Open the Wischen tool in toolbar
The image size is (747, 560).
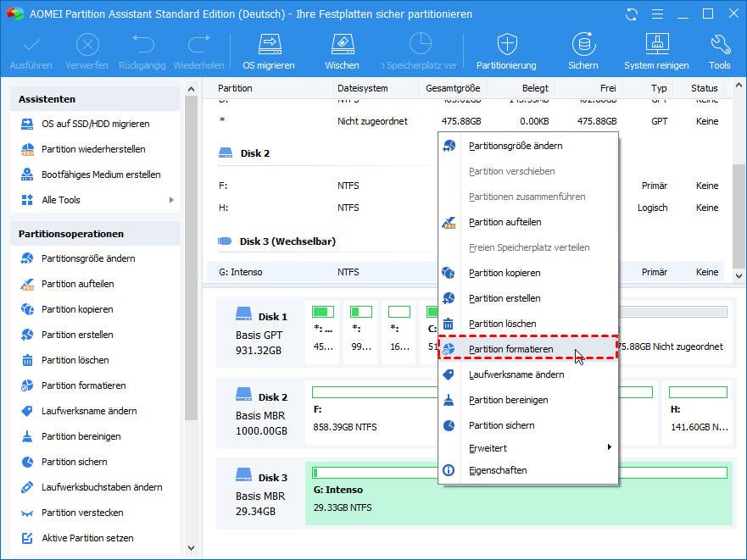[342, 45]
